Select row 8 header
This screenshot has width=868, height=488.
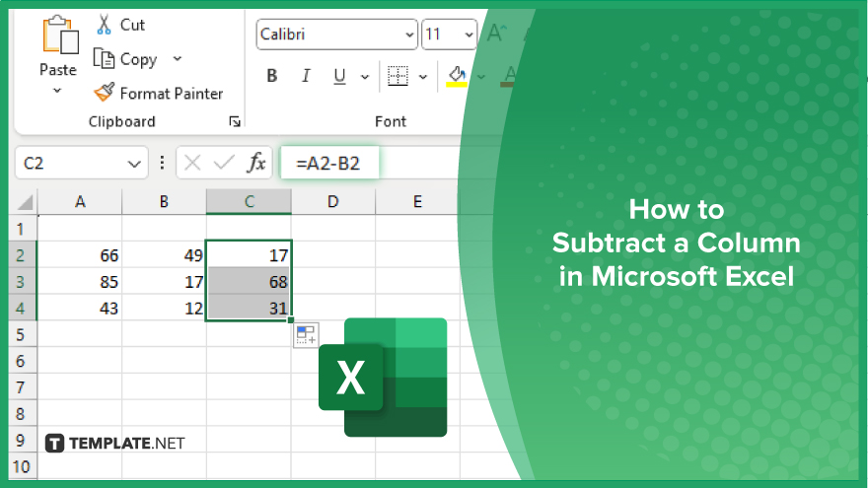tap(22, 413)
